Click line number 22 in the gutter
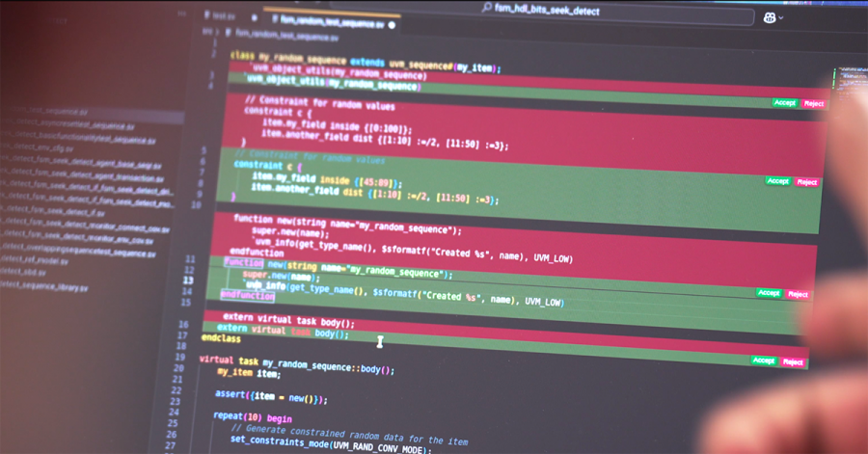This screenshot has height=454, width=868. [176, 389]
